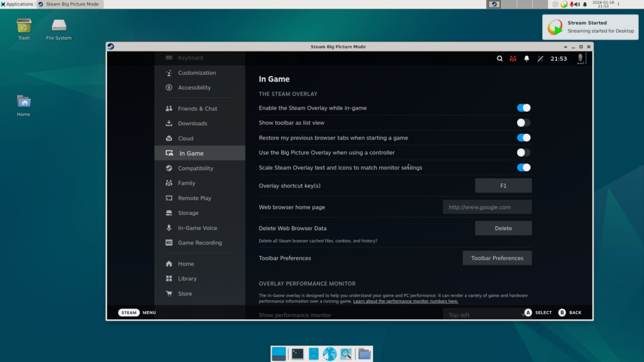Click the Storage drive icon in sidebar
The width and height of the screenshot is (644, 362).
click(169, 213)
